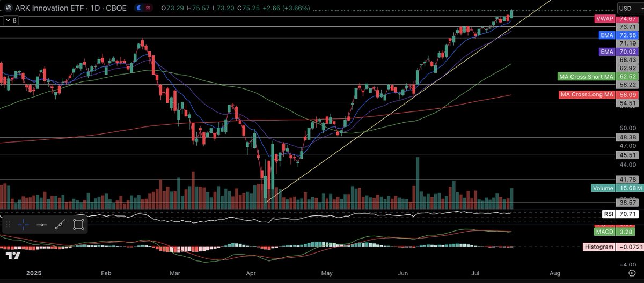Click the MACD indicator label

pyautogui.click(x=605, y=232)
